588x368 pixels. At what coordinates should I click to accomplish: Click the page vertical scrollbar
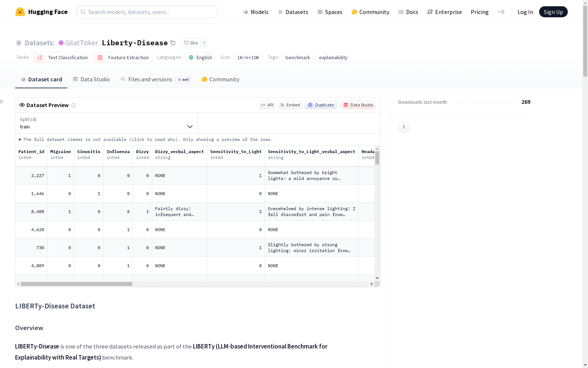click(585, 40)
